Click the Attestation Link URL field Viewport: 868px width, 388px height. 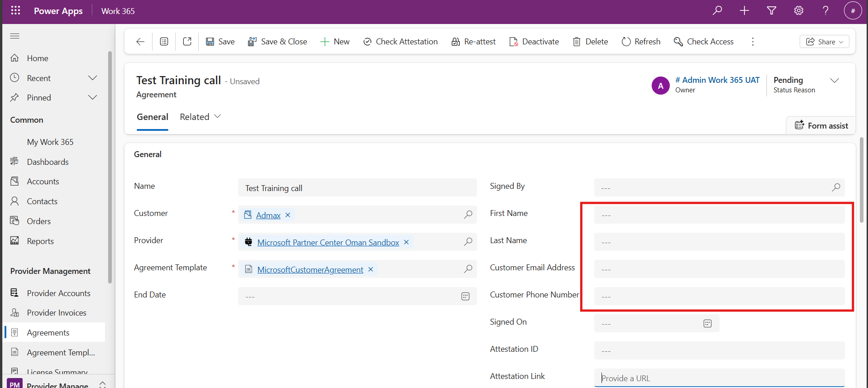pos(719,378)
